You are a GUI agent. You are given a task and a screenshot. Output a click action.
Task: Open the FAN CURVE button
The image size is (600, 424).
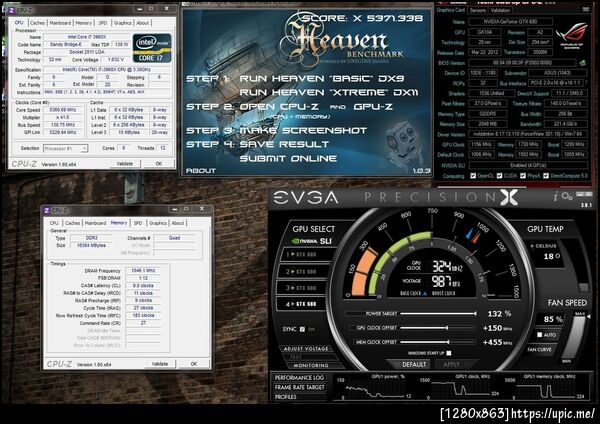[x=540, y=349]
